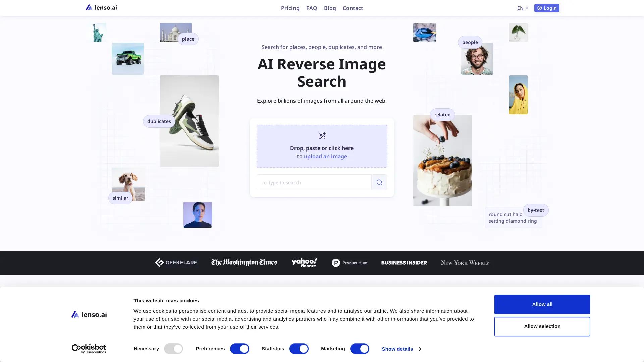The height and width of the screenshot is (362, 644).
Task: Turn off the Marketing cookies toggle
Action: coord(359,349)
